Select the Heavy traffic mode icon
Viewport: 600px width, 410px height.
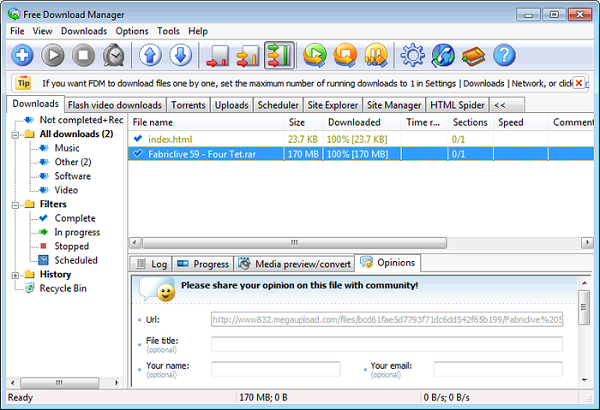tap(279, 55)
